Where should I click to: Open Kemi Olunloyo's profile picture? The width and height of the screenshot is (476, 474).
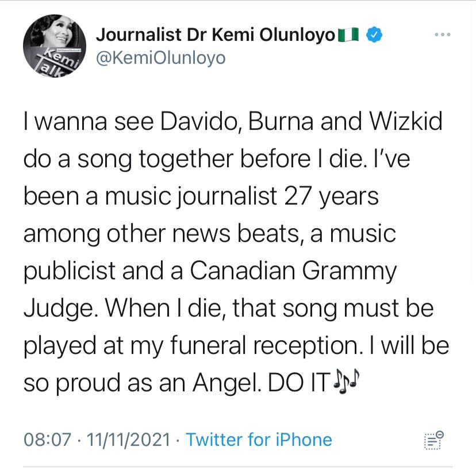click(51, 51)
